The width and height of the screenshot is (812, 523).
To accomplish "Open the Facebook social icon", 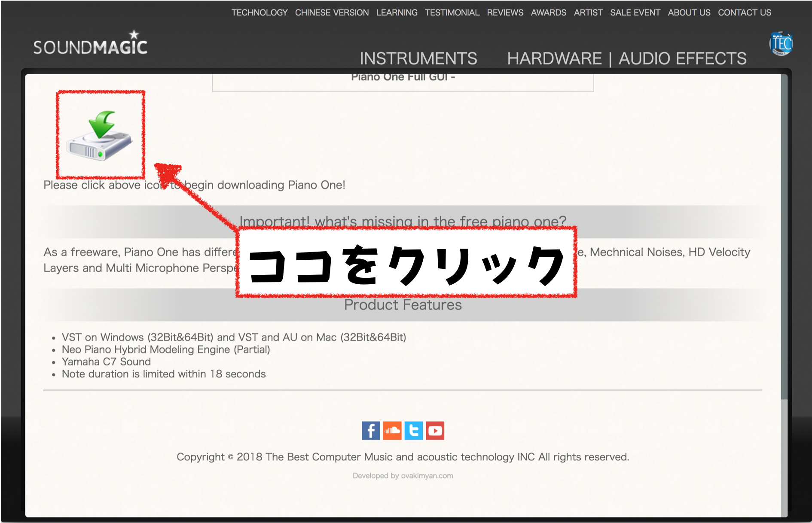I will point(371,430).
